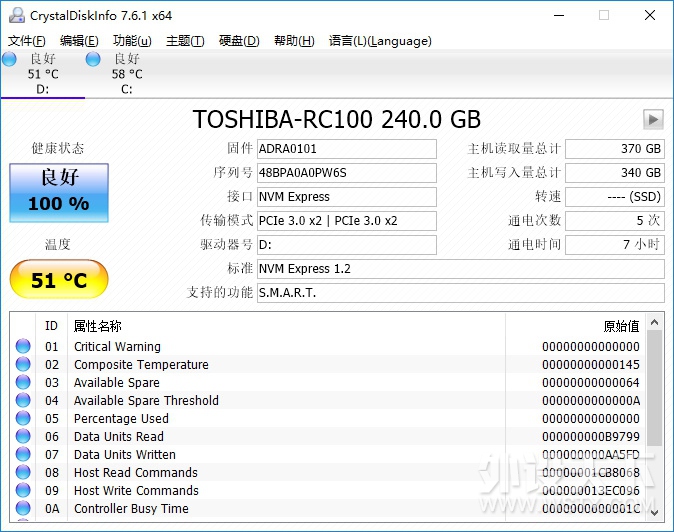Minimize the CrystalDiskInfo window

coord(559,15)
